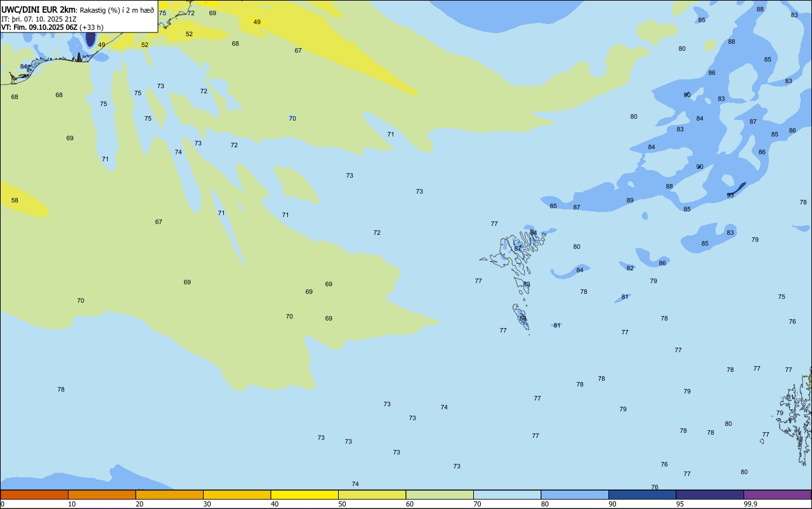
Task: Choose the 30–40 golden legend swatch
Action: [237, 494]
